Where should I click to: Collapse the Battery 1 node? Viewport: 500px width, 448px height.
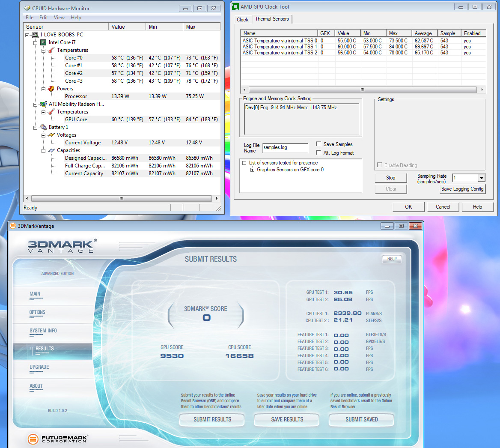36,128
